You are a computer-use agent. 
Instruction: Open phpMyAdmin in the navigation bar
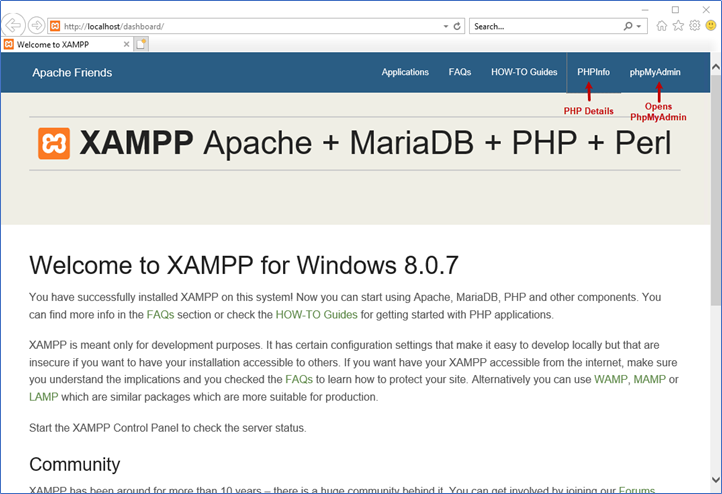pos(655,72)
